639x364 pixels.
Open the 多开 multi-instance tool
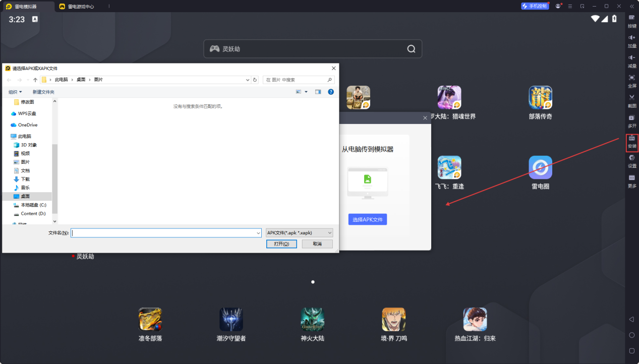[x=631, y=121]
